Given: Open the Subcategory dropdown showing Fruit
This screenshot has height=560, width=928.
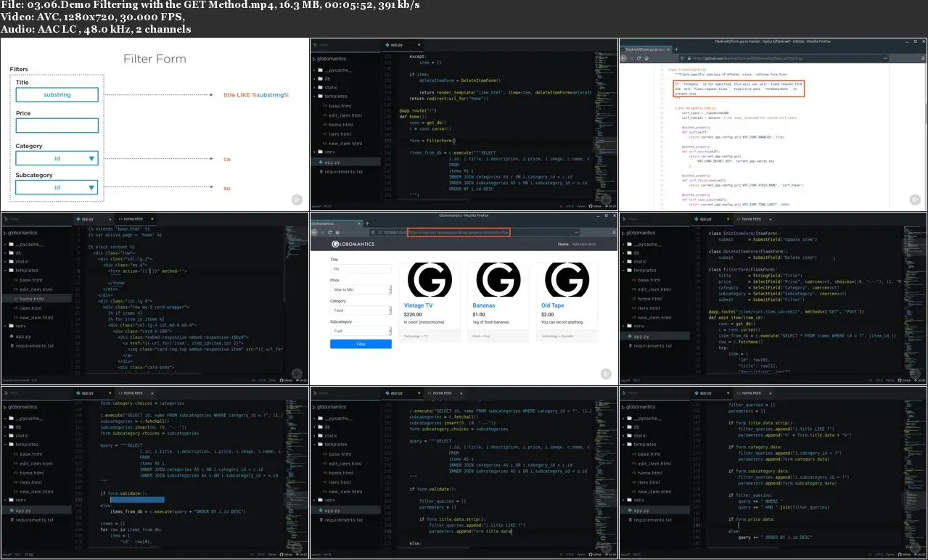Looking at the screenshot, I should [x=361, y=331].
